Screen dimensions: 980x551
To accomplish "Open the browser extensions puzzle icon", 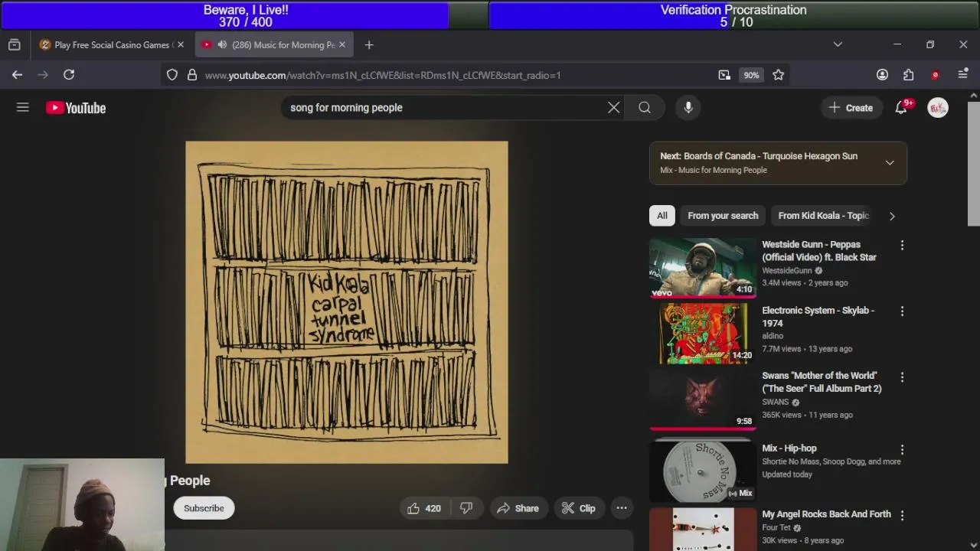I will pyautogui.click(x=908, y=75).
